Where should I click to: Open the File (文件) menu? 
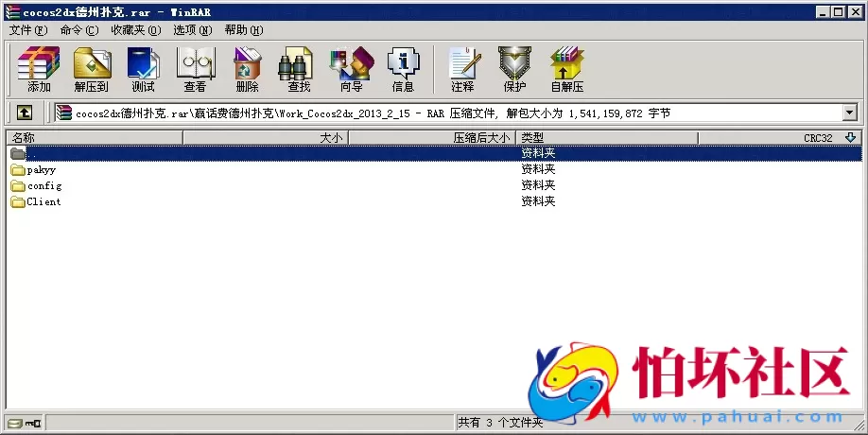[28, 30]
